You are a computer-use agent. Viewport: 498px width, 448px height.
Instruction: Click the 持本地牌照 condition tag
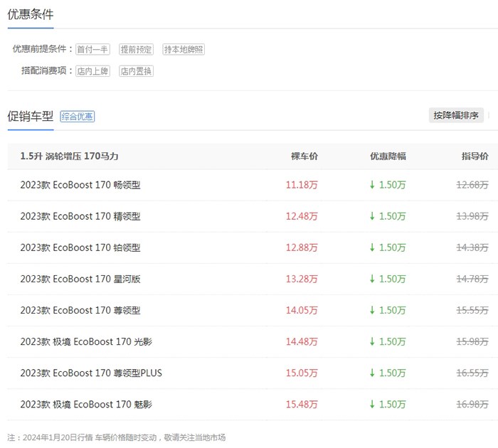click(184, 49)
